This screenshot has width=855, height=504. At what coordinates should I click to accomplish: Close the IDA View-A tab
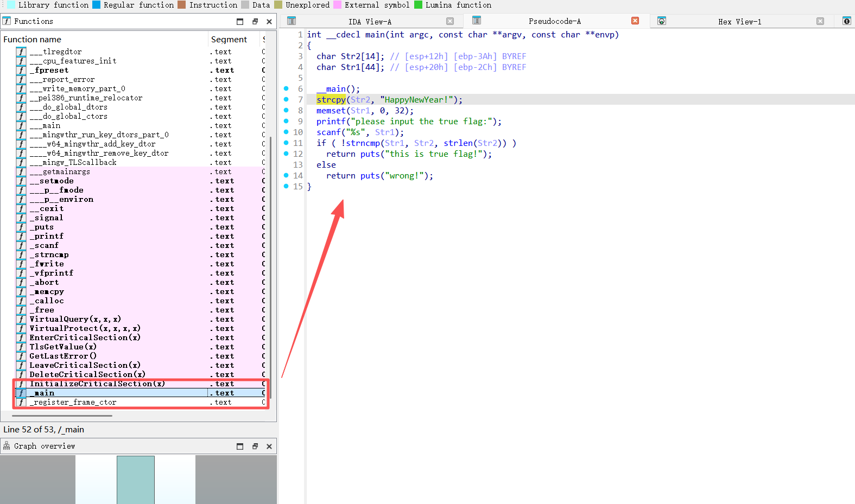point(450,21)
